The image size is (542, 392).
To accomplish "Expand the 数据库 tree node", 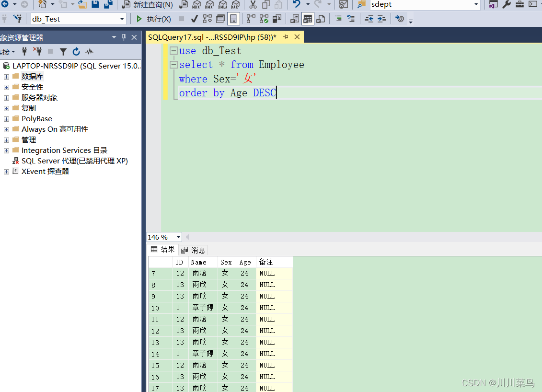I will click(x=6, y=77).
